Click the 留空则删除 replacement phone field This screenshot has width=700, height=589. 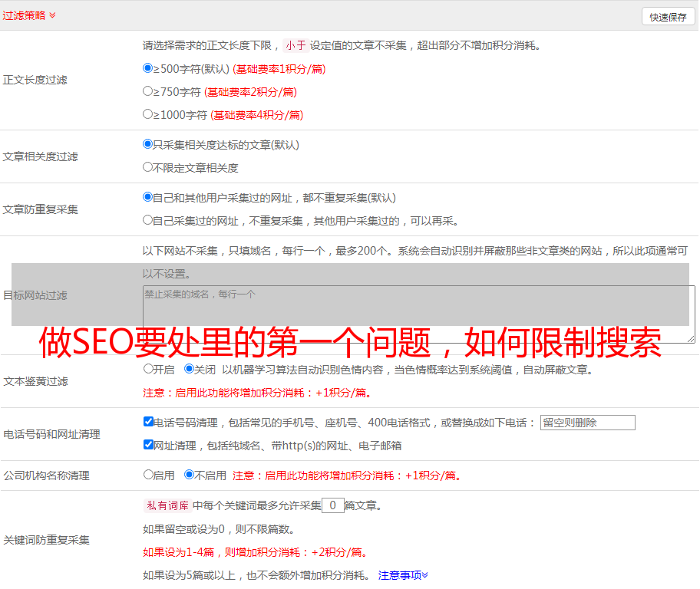587,423
